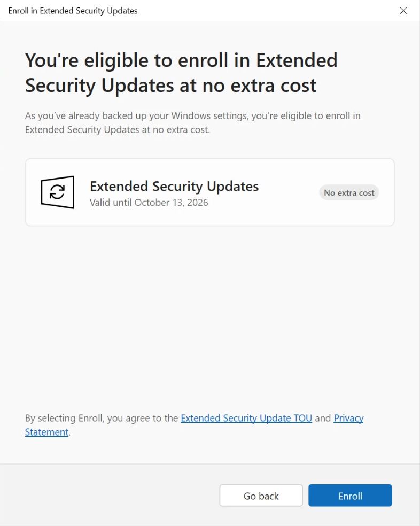This screenshot has height=526, width=420.
Task: Click the empty title bar area
Action: tap(267, 11)
